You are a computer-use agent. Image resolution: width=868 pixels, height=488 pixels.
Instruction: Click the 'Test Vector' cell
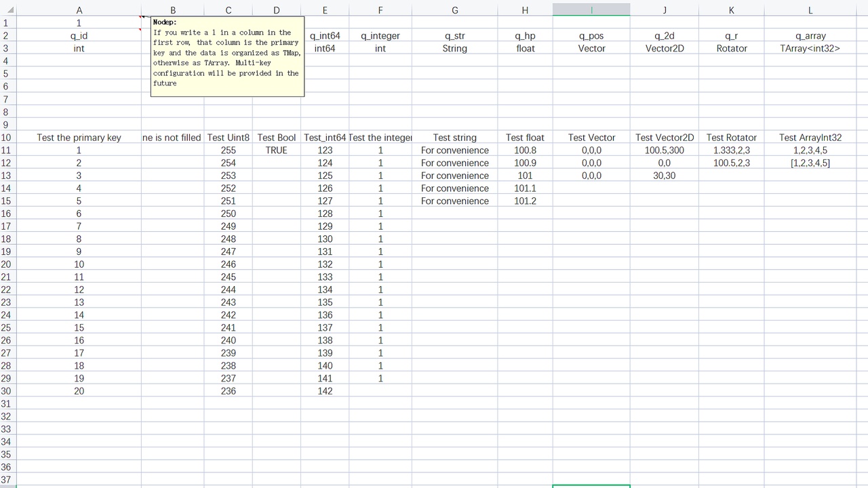(591, 138)
